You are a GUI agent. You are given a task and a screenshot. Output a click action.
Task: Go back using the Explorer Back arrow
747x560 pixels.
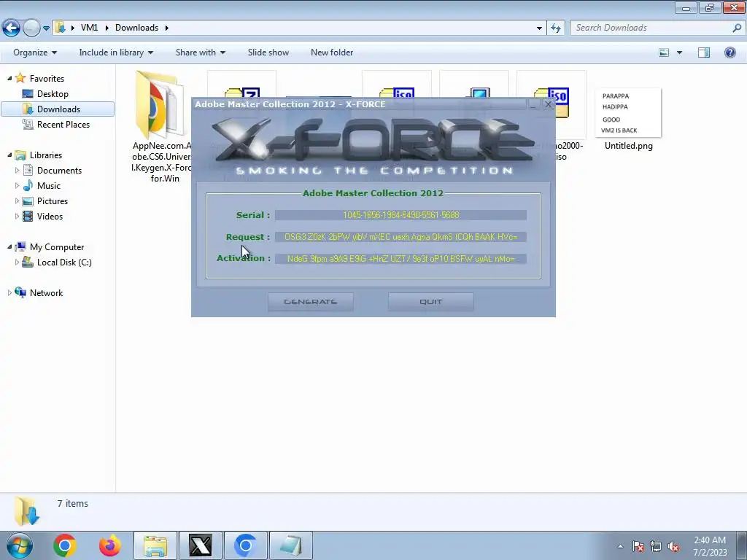(x=12, y=28)
